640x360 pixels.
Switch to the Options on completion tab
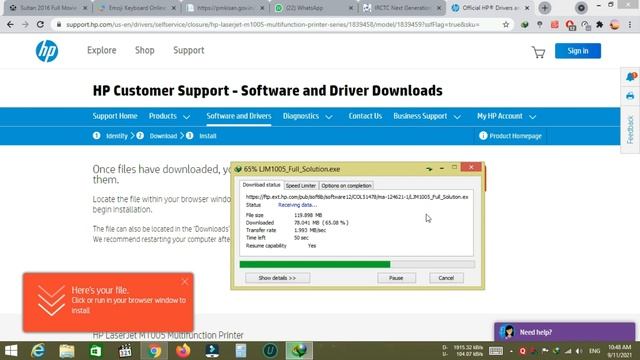click(346, 186)
